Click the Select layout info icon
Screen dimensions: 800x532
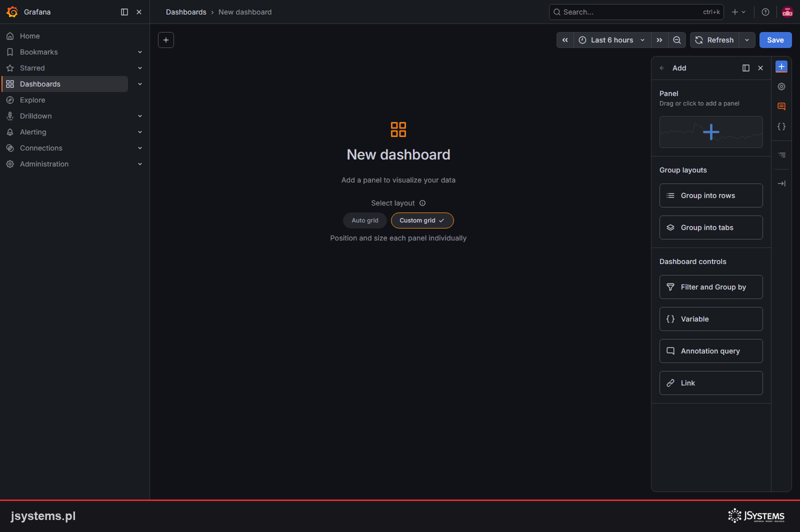(422, 203)
